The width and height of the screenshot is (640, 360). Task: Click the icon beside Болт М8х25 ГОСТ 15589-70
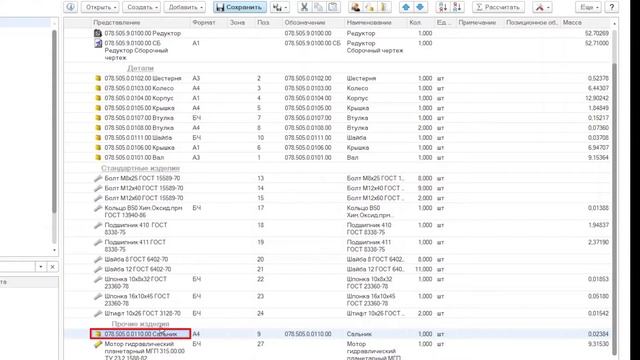pos(98,178)
